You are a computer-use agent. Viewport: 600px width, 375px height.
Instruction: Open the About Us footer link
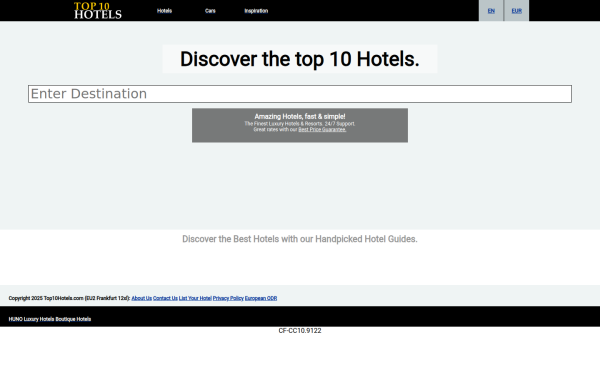pos(142,298)
